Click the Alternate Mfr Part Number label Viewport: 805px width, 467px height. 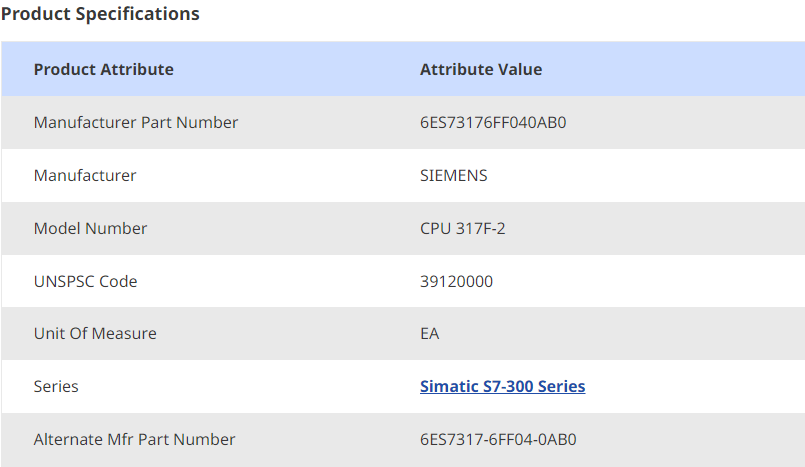[135, 439]
